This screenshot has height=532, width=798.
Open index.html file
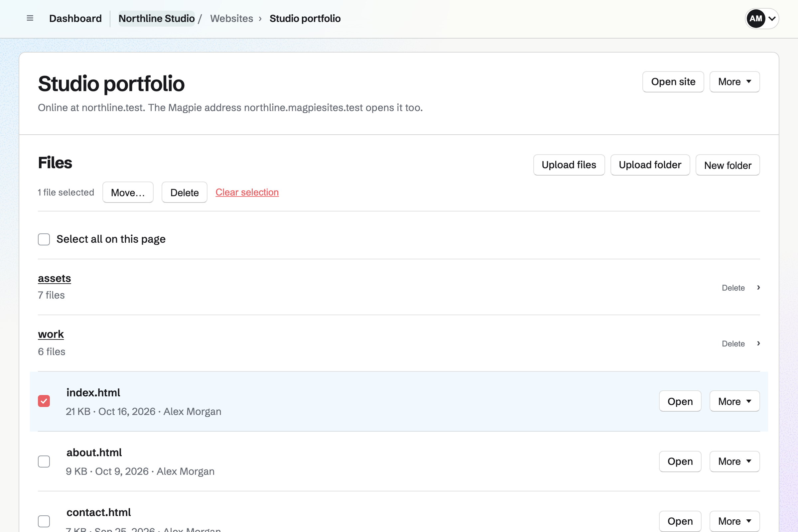(x=680, y=401)
